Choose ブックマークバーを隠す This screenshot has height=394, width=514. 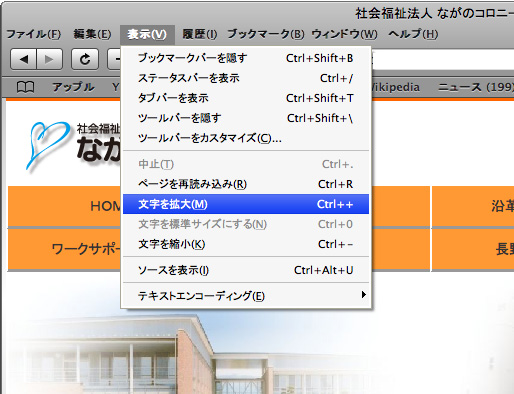coord(246,58)
